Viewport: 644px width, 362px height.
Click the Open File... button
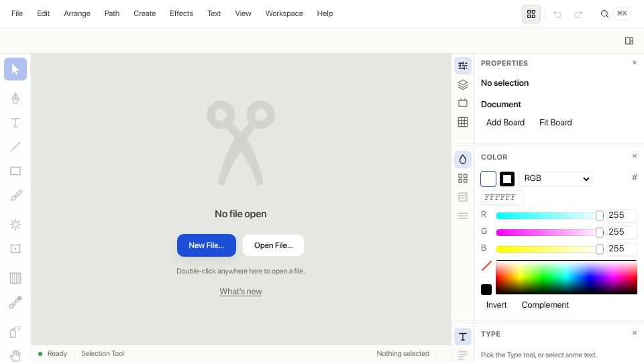tap(273, 245)
